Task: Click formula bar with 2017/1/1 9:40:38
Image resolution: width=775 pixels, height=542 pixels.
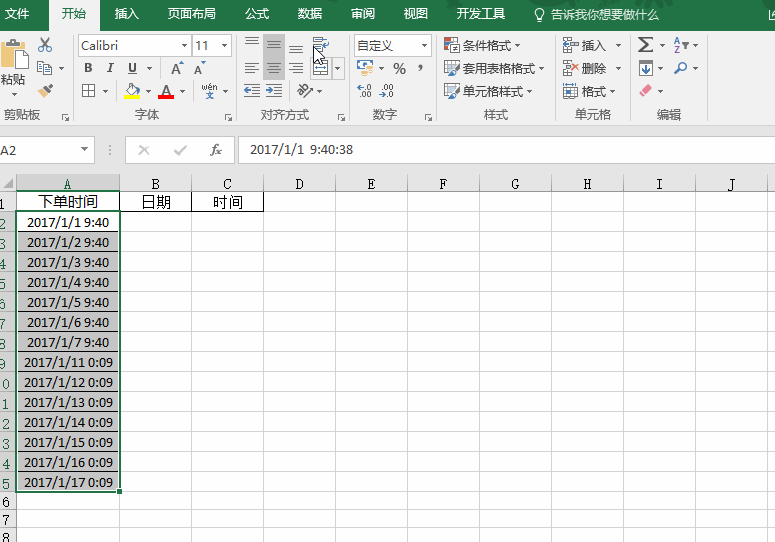Action: coord(506,150)
